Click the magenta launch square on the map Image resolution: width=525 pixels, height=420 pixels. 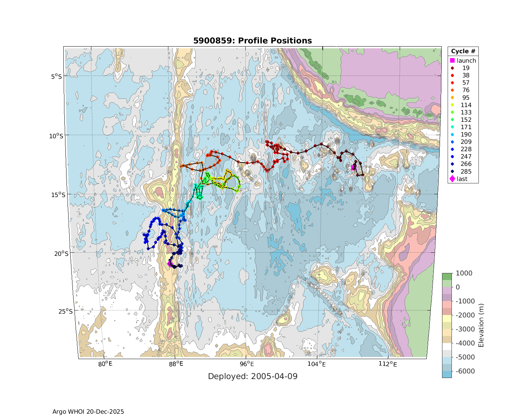point(353,168)
